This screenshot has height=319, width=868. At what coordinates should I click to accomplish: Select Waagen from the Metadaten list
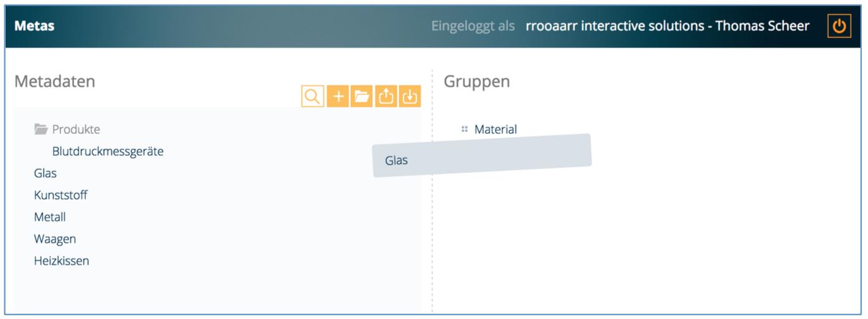[x=55, y=239]
